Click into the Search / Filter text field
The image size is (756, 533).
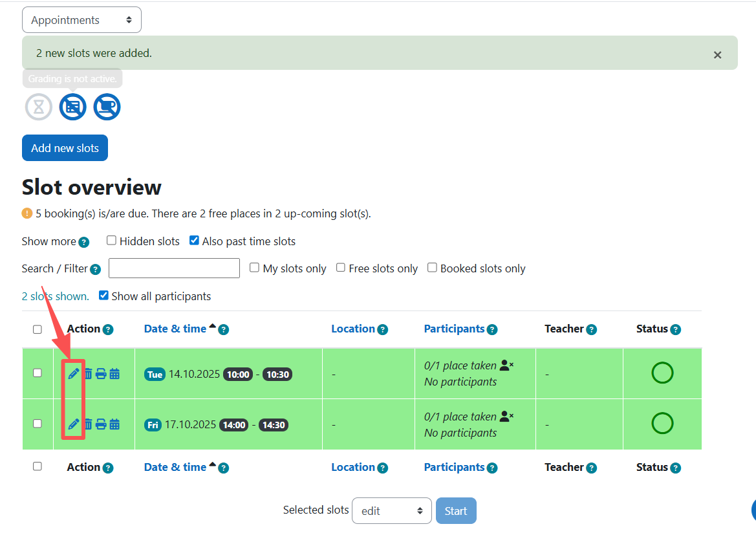point(174,268)
